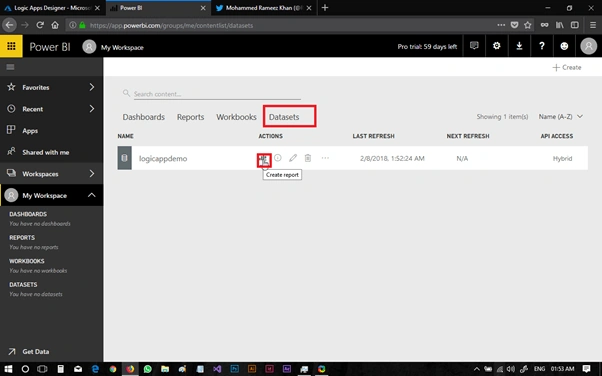
Task: Reload the page with the refresh button
Action: 40,25
